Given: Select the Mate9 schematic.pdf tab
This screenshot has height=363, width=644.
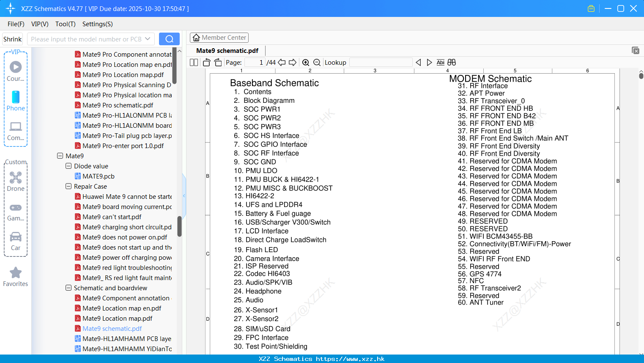Looking at the screenshot, I should point(227,51).
